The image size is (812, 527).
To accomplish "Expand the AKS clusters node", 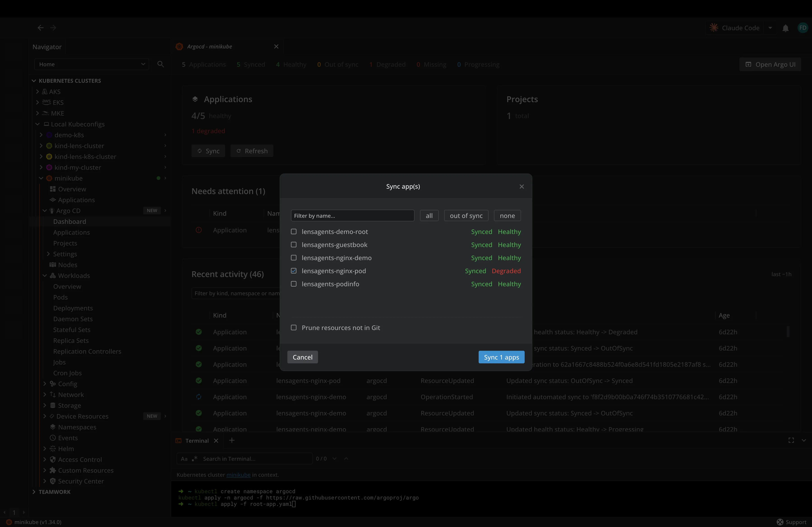I will (37, 91).
